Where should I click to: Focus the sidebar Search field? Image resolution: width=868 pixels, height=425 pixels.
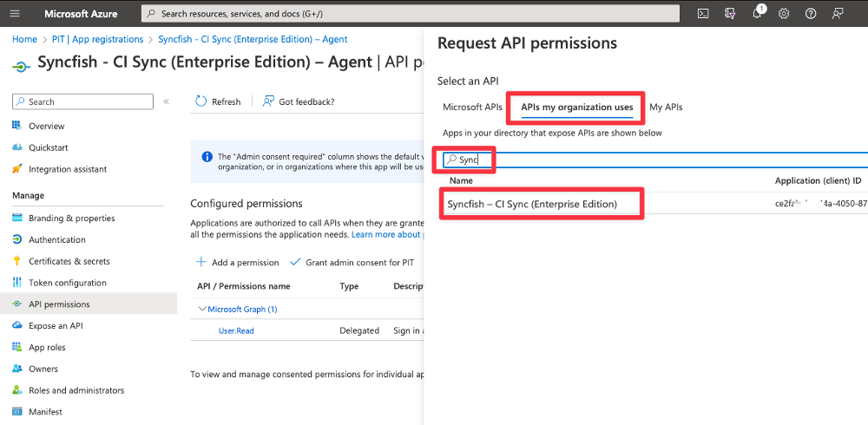tap(83, 101)
